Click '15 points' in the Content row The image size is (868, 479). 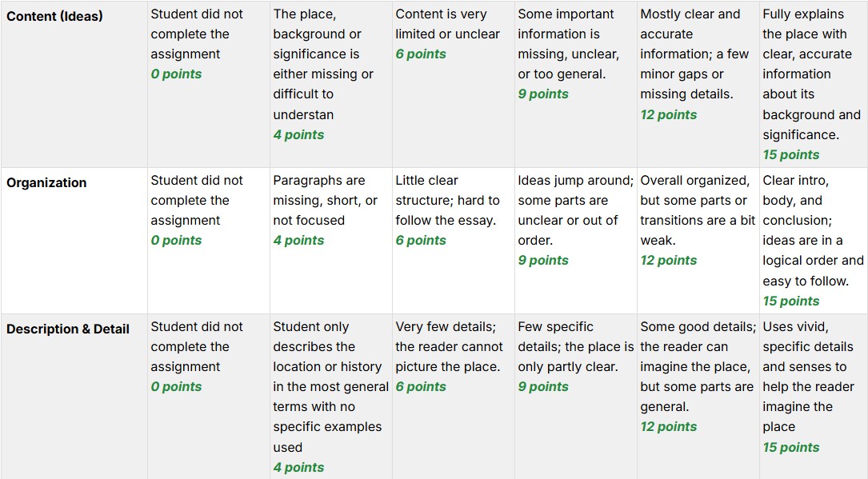pos(791,155)
